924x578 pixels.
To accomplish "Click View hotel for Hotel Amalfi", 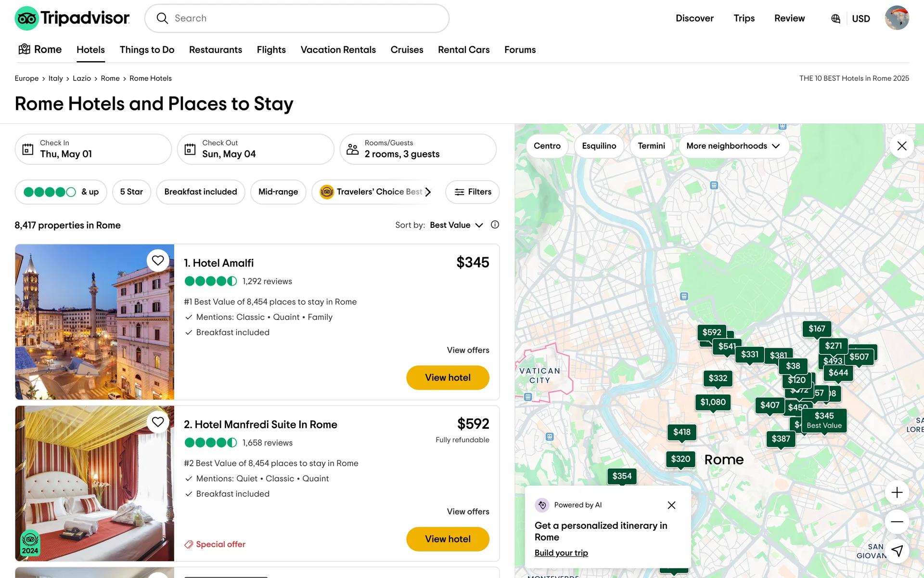I will point(448,378).
